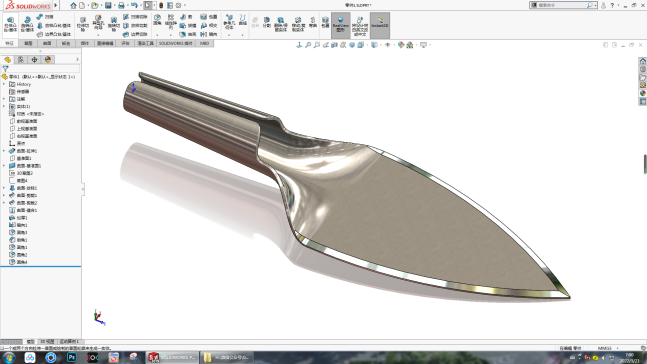The image size is (647, 364).
Task: Toggle the Instant3D button
Action: [x=380, y=25]
